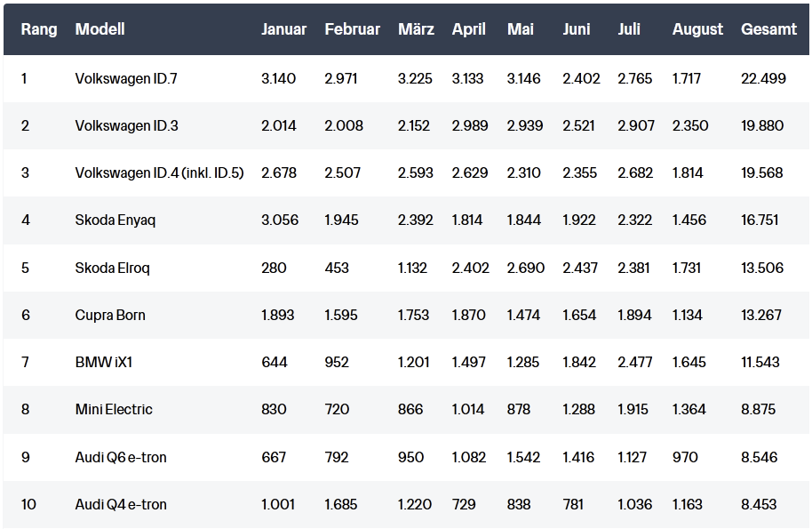812x529 pixels.
Task: Select the Januar column header
Action: [283, 29]
